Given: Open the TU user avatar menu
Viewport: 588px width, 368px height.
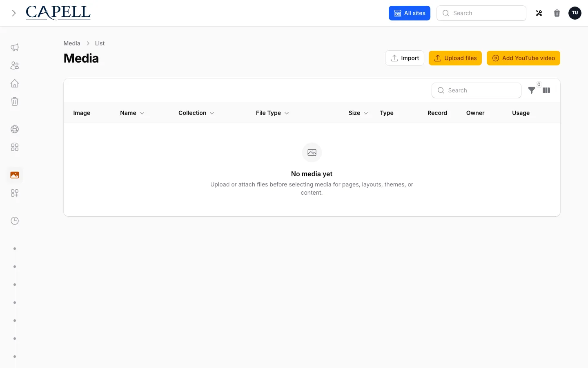Looking at the screenshot, I should click(575, 13).
